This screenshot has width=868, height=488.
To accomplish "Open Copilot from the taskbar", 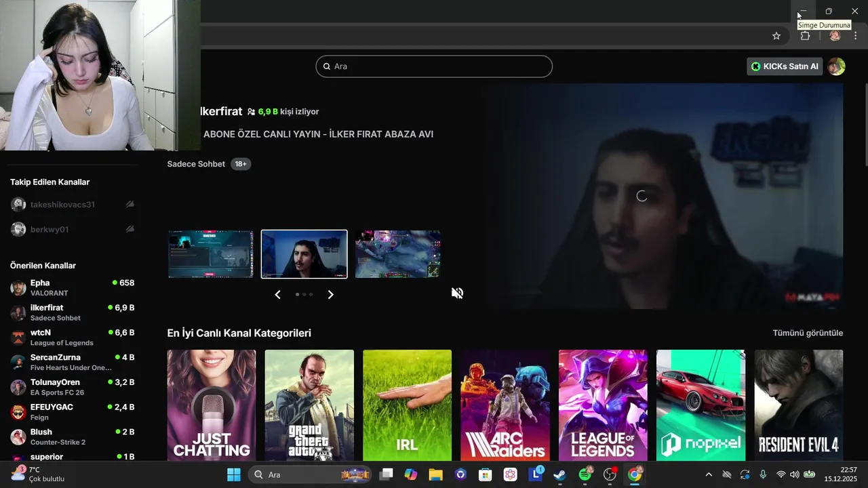I will [411, 474].
